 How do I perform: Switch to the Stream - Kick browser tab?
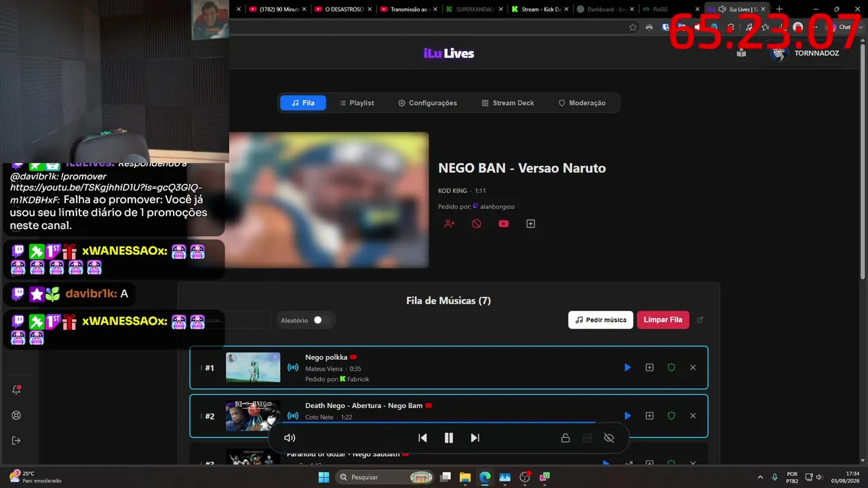pos(541,9)
